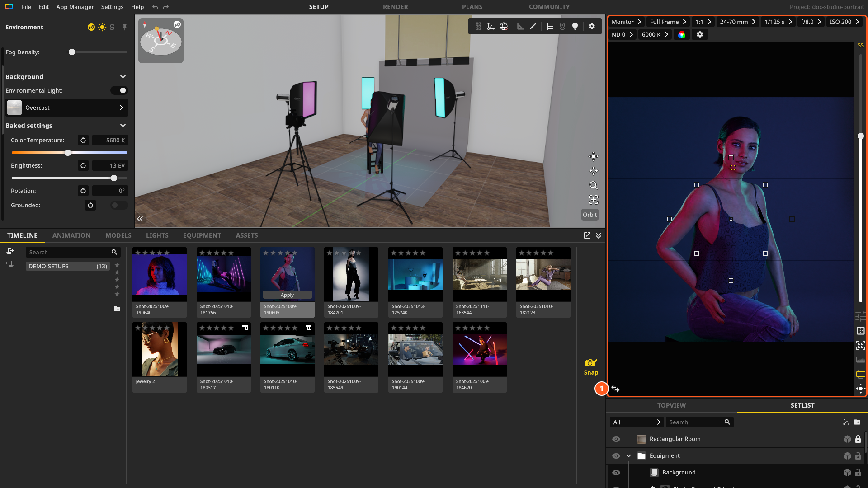Click the light bulb icon in viewport toolbar
The image size is (868, 488).
click(x=575, y=27)
